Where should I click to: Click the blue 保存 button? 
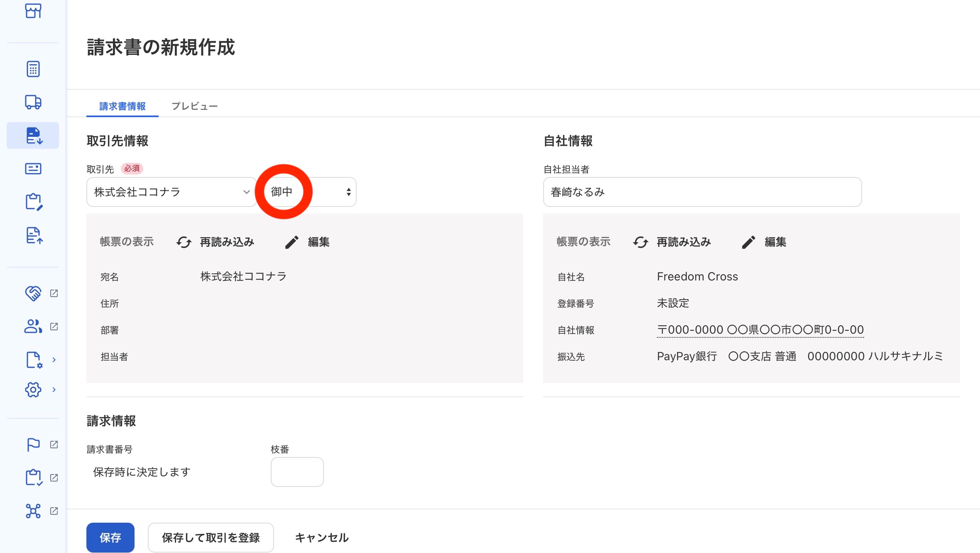pyautogui.click(x=110, y=538)
